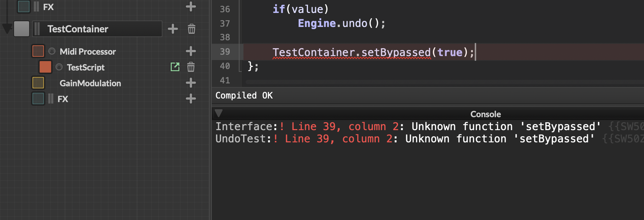Add a modulator to GainModulation chain
The height and width of the screenshot is (220, 644).
[x=191, y=83]
